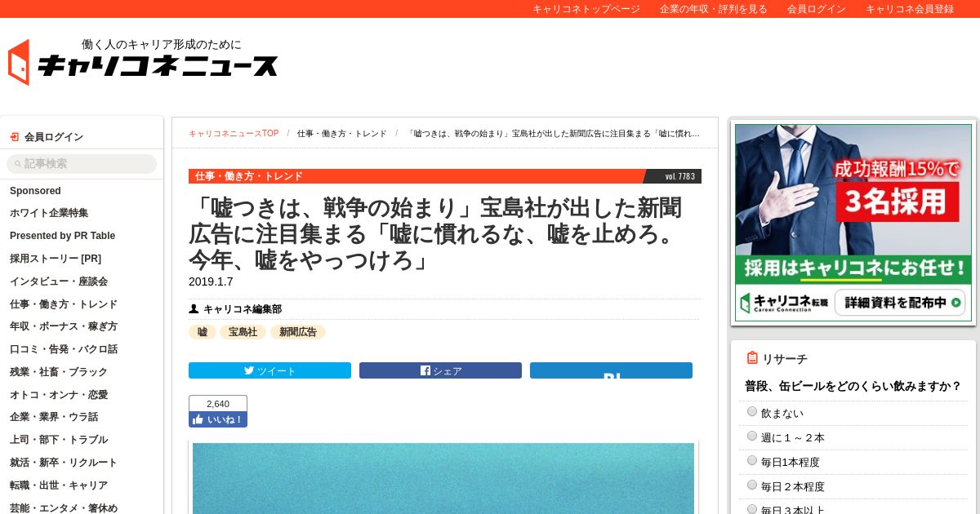Click the 会員ログイン sidebar link

point(54,137)
